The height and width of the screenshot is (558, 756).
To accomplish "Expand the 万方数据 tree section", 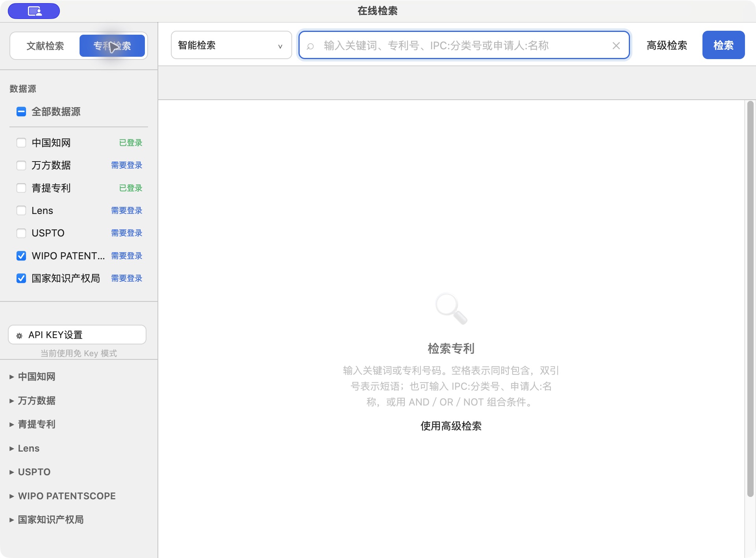I will (x=11, y=401).
